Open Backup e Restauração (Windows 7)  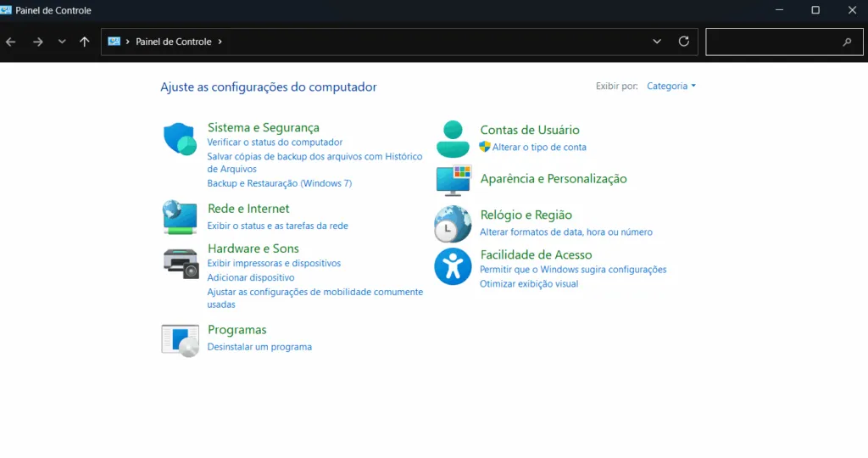pyautogui.click(x=279, y=184)
